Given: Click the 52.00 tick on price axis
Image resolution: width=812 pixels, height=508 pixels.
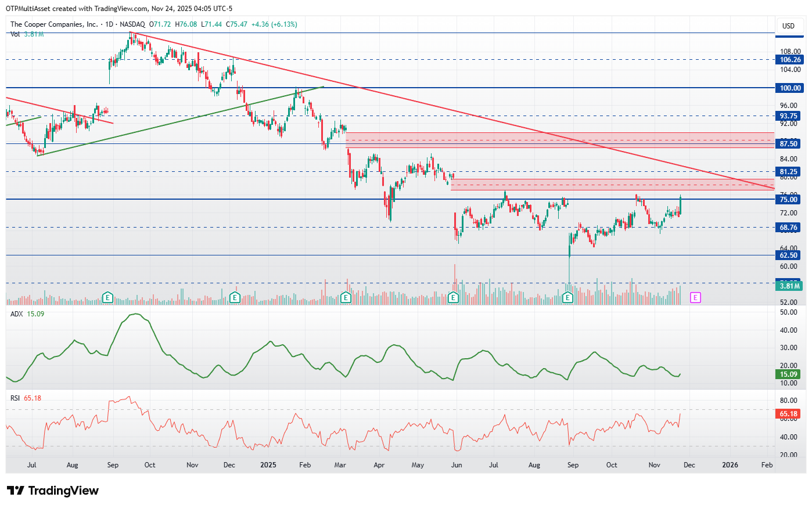Looking at the screenshot, I should tap(788, 302).
